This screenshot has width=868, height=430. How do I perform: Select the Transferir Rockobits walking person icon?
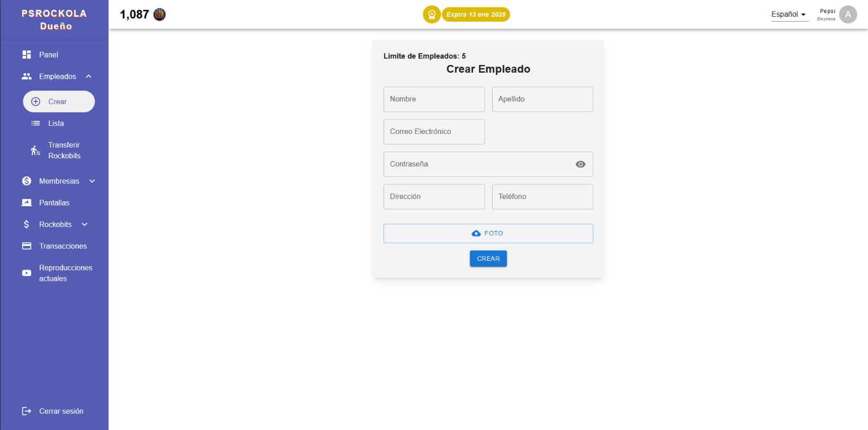click(x=35, y=150)
